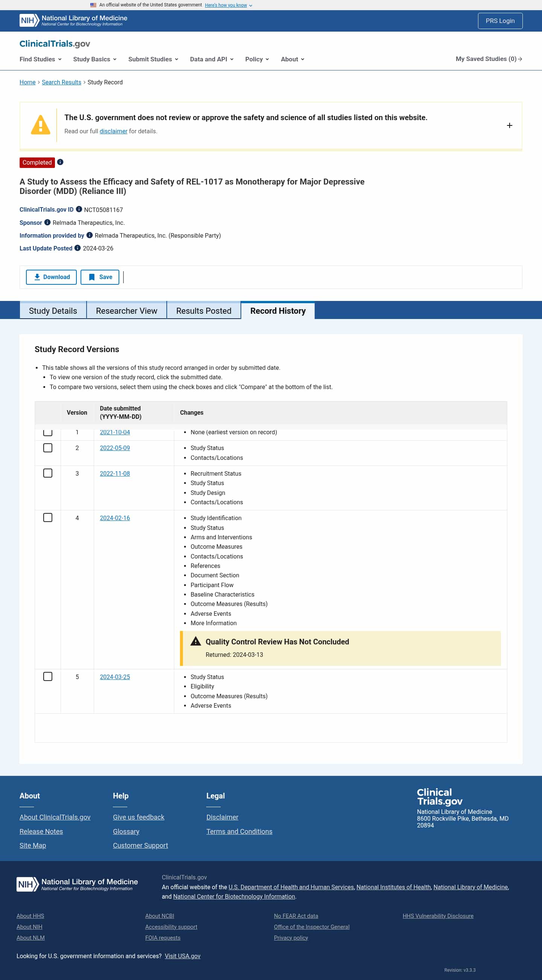Viewport: 542px width, 980px height.
Task: Click the ClinicalTrials.gov header logo
Action: [55, 44]
